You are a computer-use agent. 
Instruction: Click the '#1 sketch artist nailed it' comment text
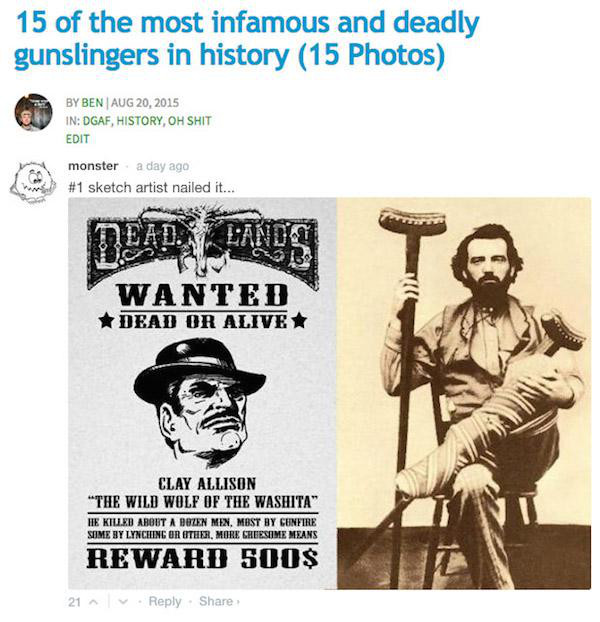[151, 187]
